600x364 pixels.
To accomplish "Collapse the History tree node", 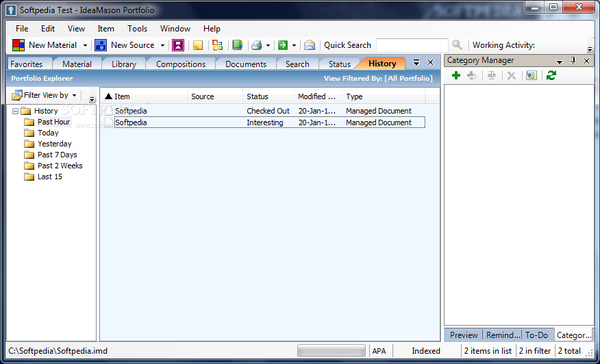I will (15, 112).
